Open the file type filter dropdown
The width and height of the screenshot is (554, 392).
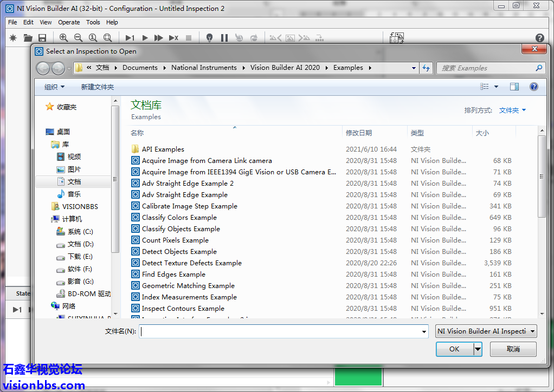click(486, 331)
